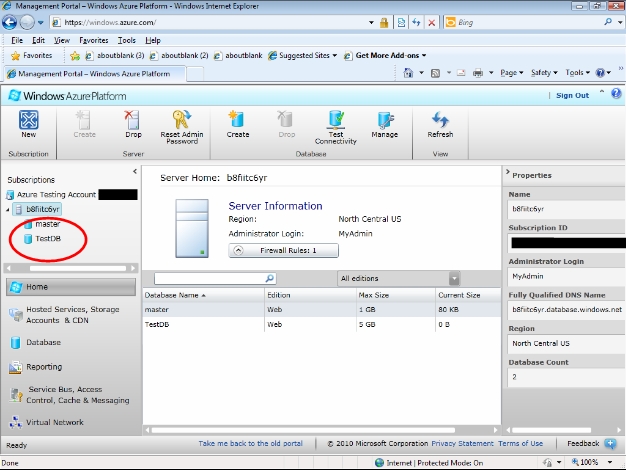The image size is (626, 470).
Task: Click the Feedback plus icon
Action: (610, 443)
